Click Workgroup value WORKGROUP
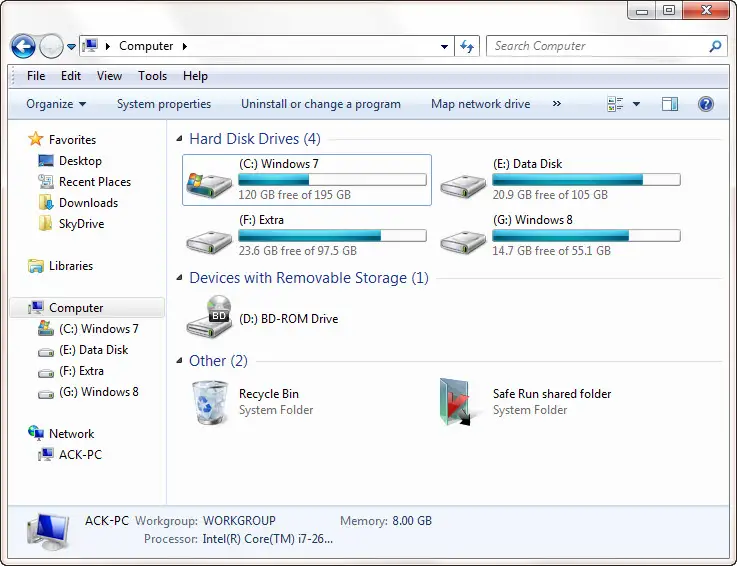 (239, 521)
